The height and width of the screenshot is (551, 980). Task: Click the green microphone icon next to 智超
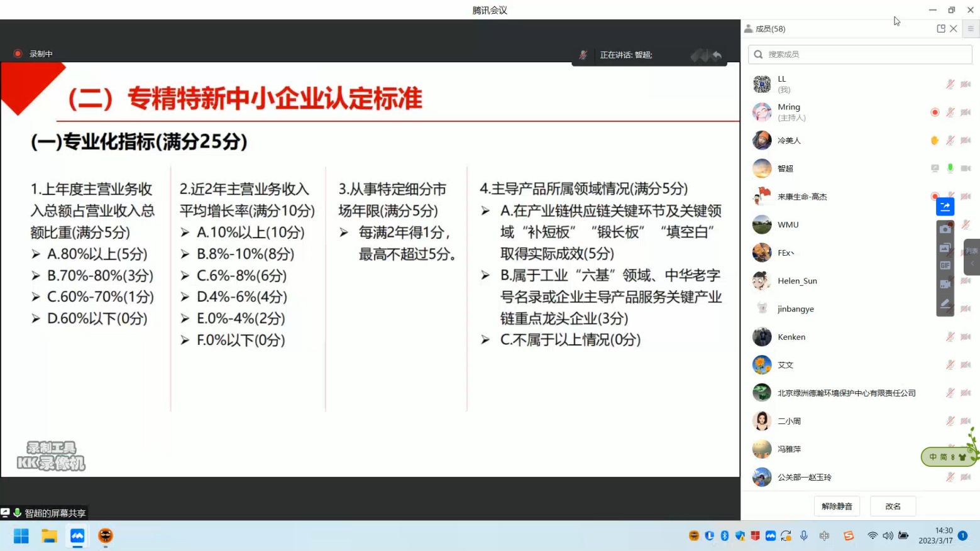[x=950, y=168]
